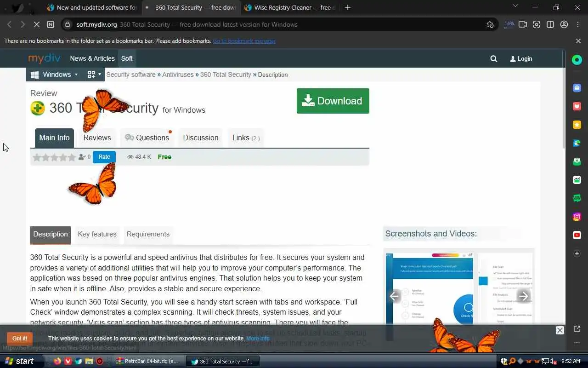The image size is (588, 368).
Task: Expand the tab search dropdown chevron
Action: 515,6
